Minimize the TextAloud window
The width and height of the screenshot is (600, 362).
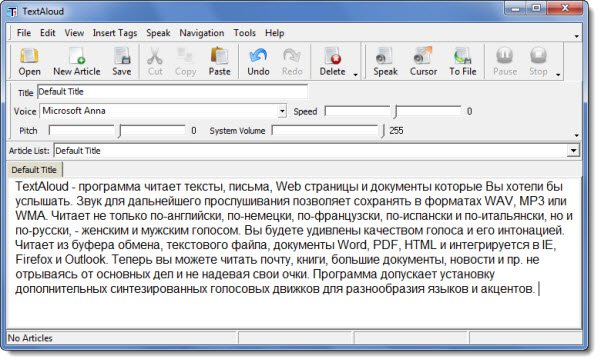(x=515, y=8)
